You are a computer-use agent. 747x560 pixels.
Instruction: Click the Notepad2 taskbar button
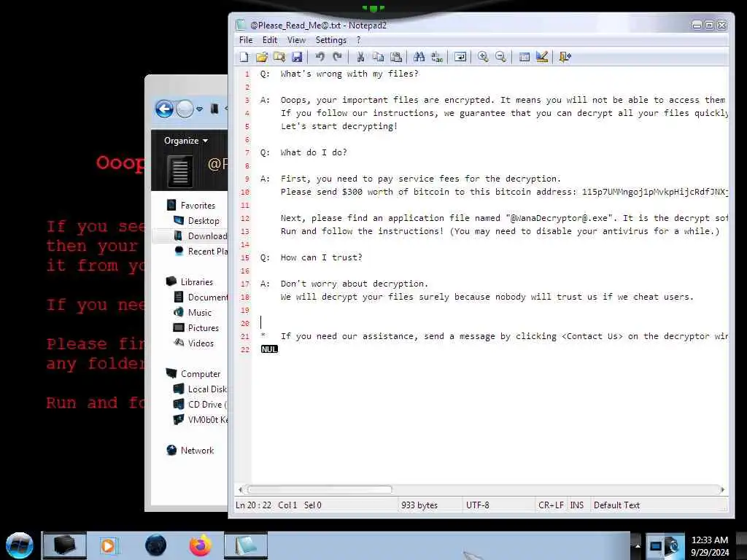coord(246,545)
